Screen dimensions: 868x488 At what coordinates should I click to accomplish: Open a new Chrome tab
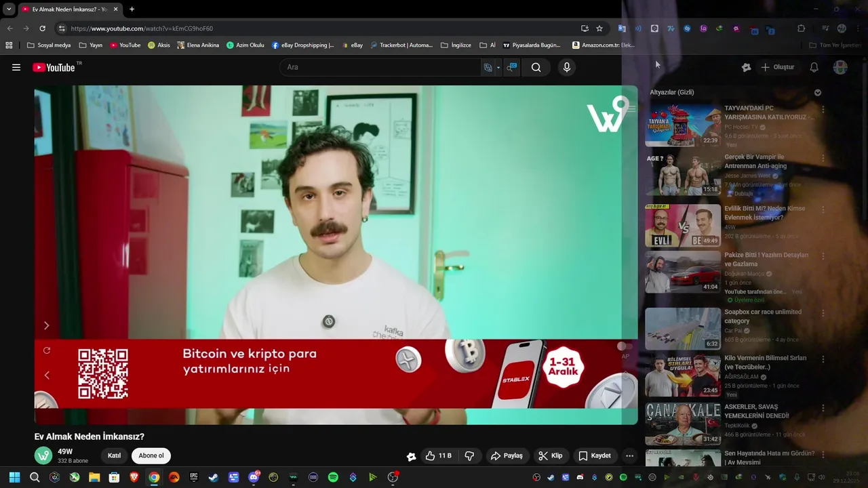pyautogui.click(x=132, y=9)
